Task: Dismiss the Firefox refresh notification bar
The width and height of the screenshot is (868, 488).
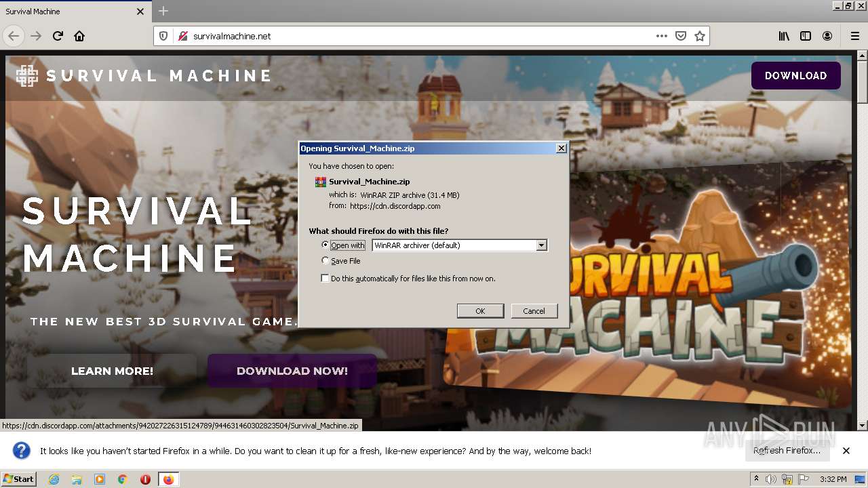Action: (846, 451)
